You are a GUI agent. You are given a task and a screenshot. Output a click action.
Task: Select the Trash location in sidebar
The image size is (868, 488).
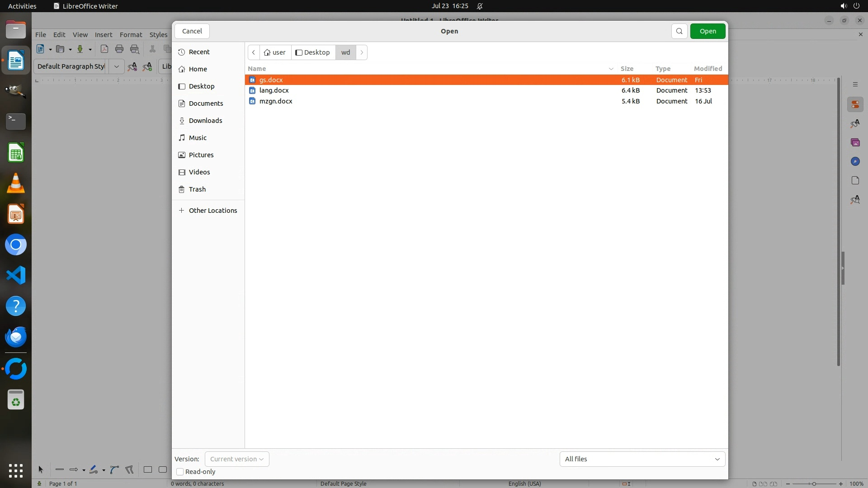[197, 189]
